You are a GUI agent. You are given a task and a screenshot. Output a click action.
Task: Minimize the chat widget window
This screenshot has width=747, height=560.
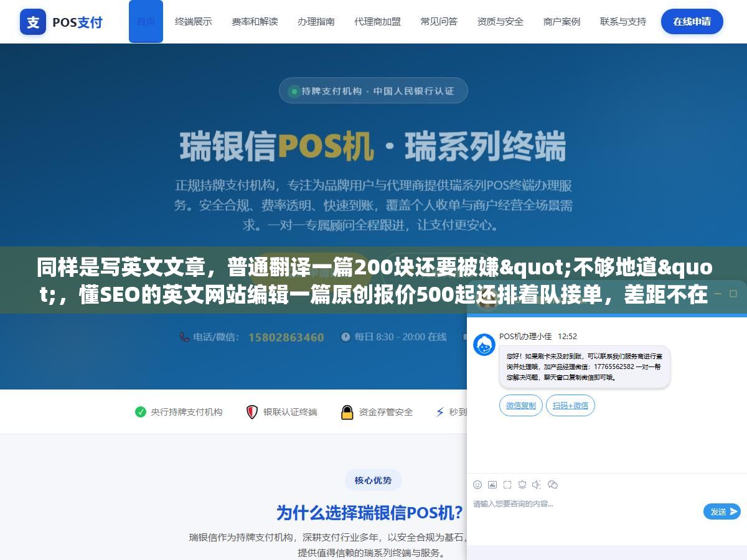click(717, 293)
